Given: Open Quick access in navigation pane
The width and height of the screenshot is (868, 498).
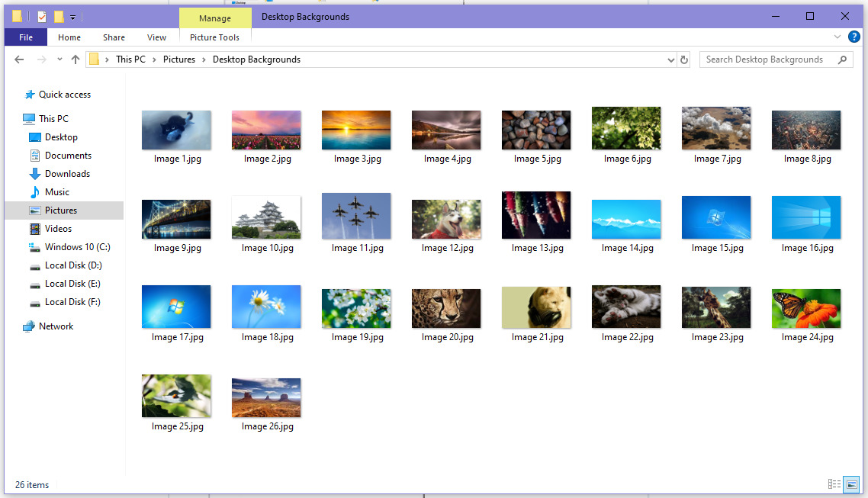Looking at the screenshot, I should click(x=64, y=95).
